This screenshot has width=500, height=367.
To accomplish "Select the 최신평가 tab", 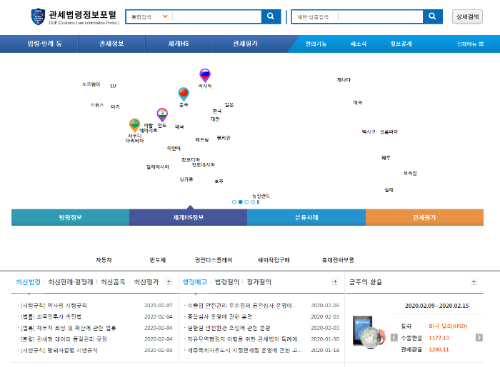I will pyautogui.click(x=146, y=282).
